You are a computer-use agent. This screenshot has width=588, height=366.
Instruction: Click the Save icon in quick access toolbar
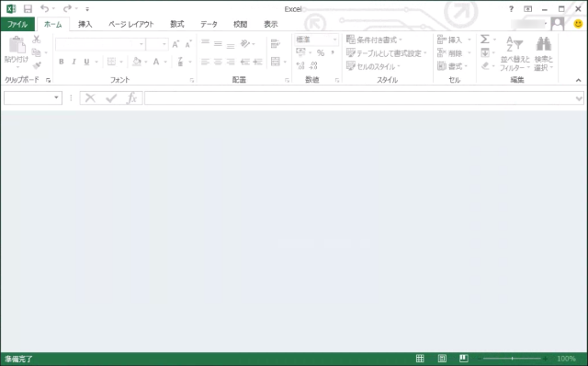tap(28, 8)
